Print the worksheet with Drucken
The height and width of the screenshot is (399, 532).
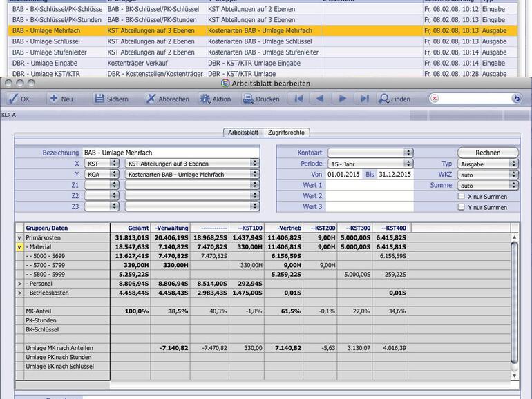point(248,99)
